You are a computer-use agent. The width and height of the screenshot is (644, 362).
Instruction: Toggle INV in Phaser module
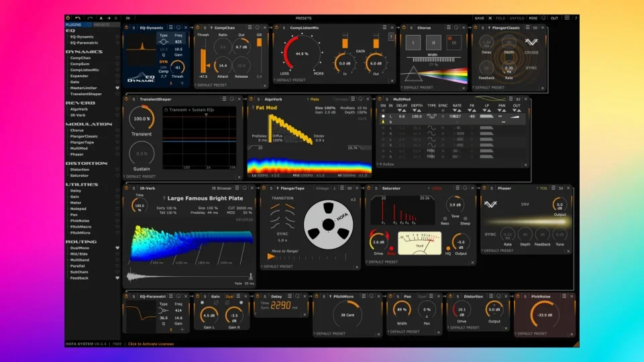[525, 204]
